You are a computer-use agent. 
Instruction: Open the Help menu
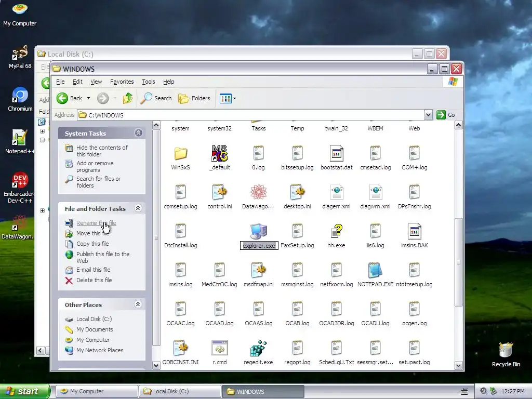(169, 82)
